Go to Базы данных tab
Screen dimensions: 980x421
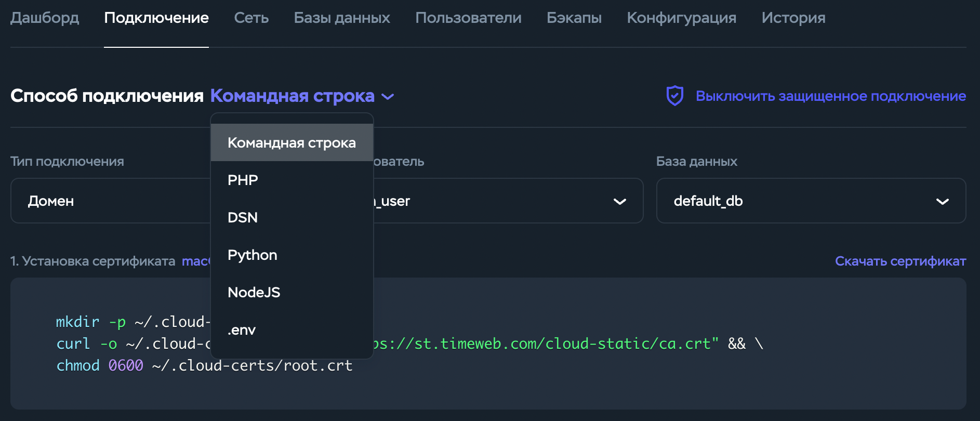[342, 18]
